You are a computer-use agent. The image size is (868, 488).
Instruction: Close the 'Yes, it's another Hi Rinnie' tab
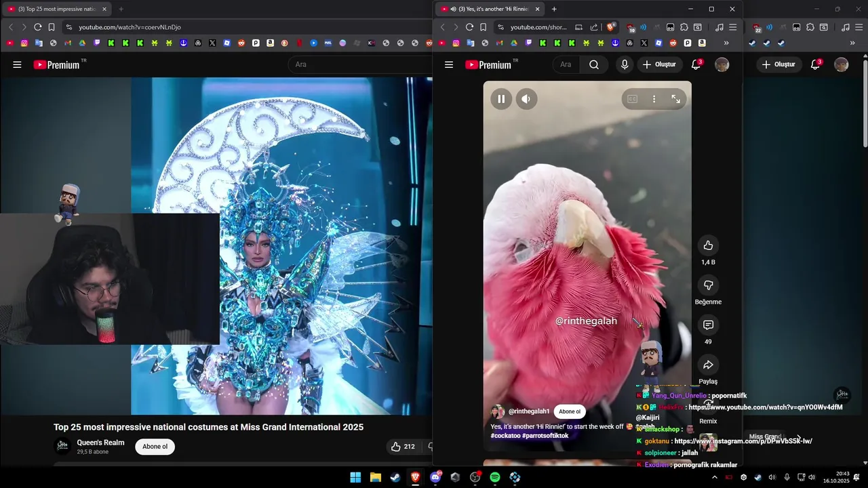537,9
